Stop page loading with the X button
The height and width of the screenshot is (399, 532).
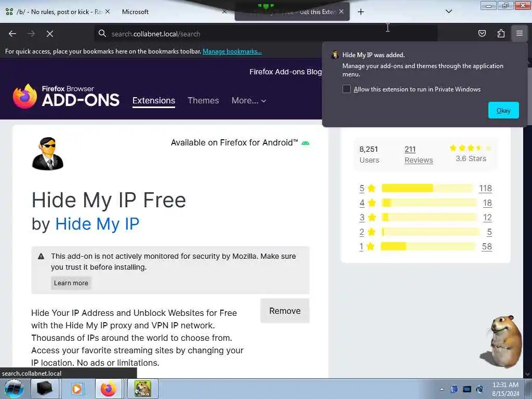[49, 34]
